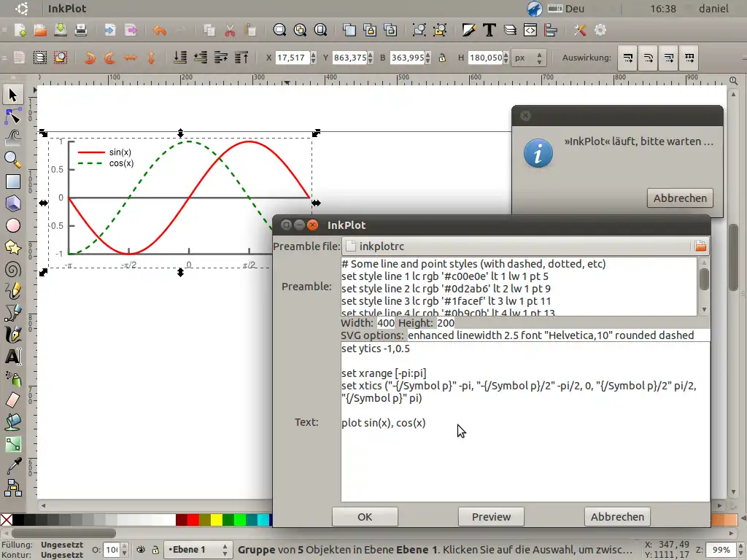Viewport: 747px width, 560px height.
Task: Flip selection horizontally
Action: 131,58
